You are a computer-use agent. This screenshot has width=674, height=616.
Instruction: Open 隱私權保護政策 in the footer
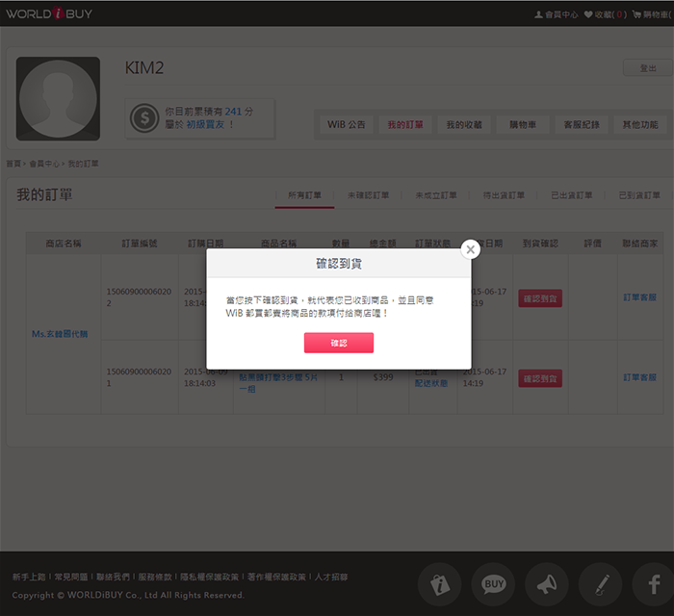[x=209, y=577]
